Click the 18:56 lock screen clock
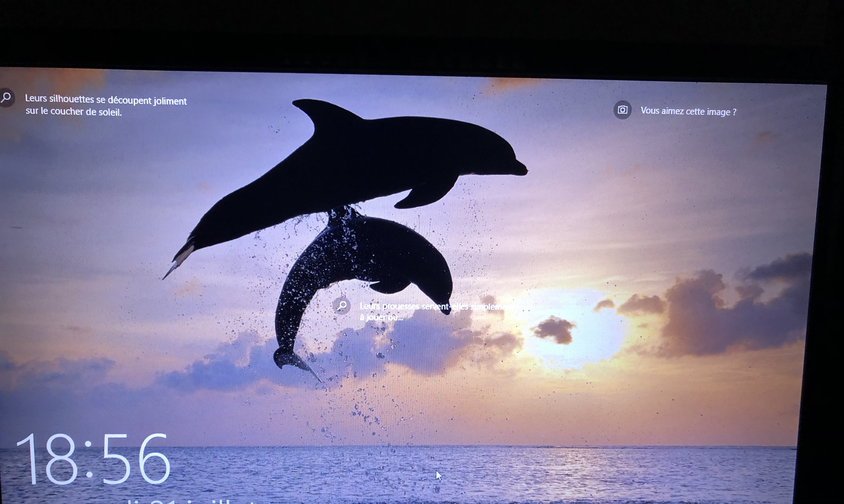The width and height of the screenshot is (844, 504). [x=93, y=459]
